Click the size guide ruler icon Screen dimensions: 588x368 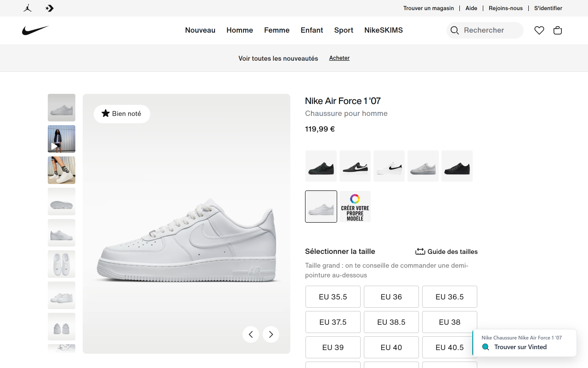(420, 252)
